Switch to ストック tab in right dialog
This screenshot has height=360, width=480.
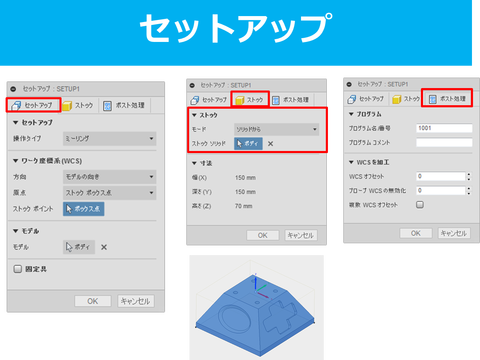point(406,99)
